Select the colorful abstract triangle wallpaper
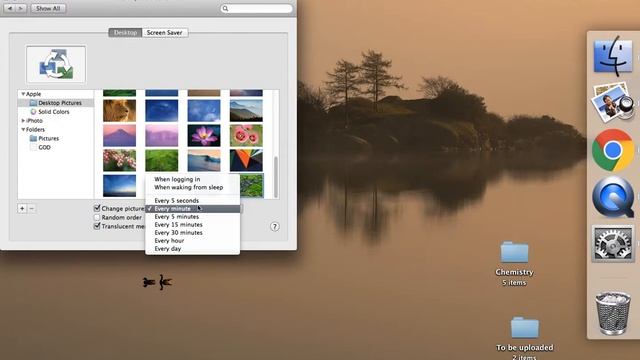Viewport: 640px width, 360px height. tap(246, 160)
